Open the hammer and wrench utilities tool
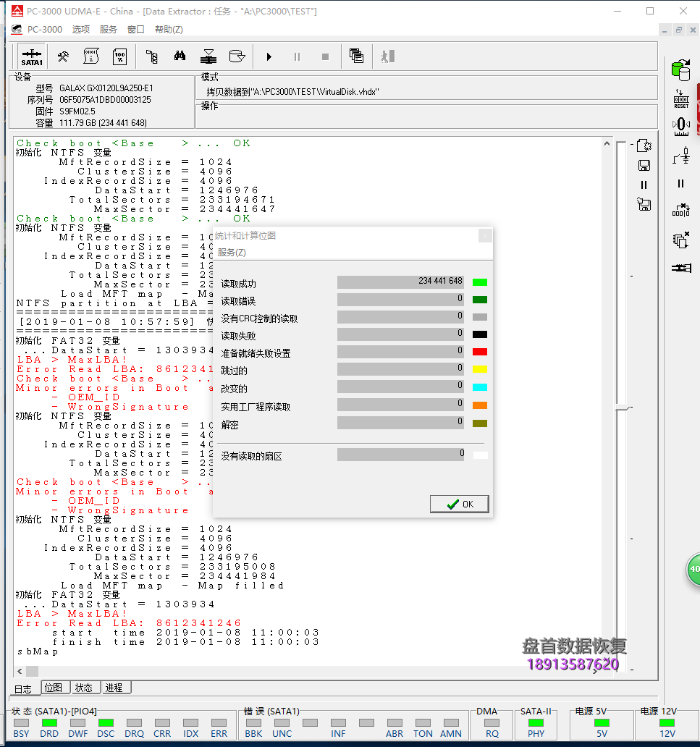Screen dimensions: 700x747 coord(63,56)
